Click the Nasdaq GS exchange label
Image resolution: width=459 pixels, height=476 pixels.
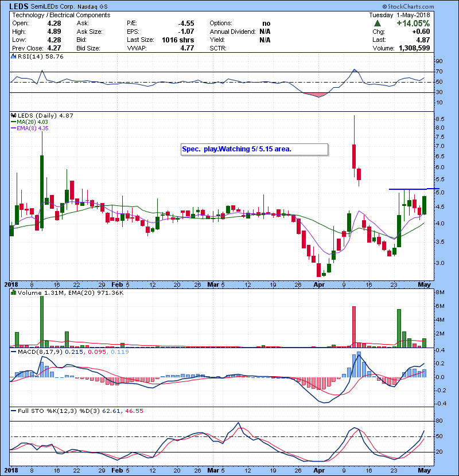tap(92, 7)
